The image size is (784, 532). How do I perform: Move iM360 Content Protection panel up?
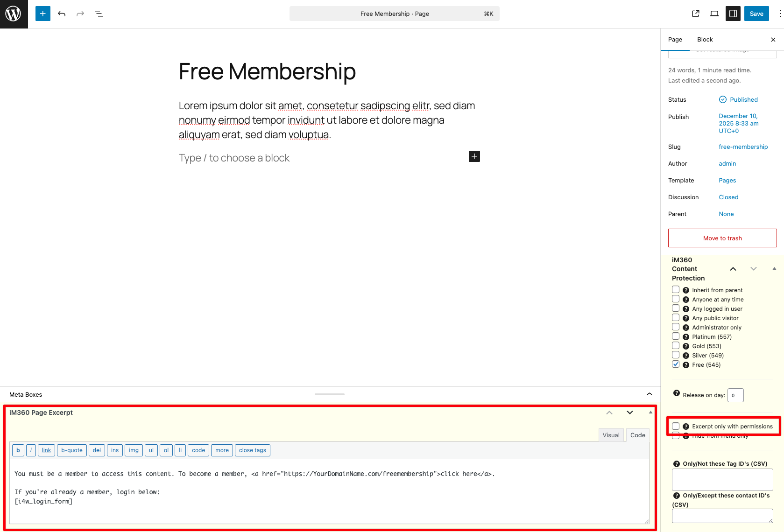click(733, 269)
